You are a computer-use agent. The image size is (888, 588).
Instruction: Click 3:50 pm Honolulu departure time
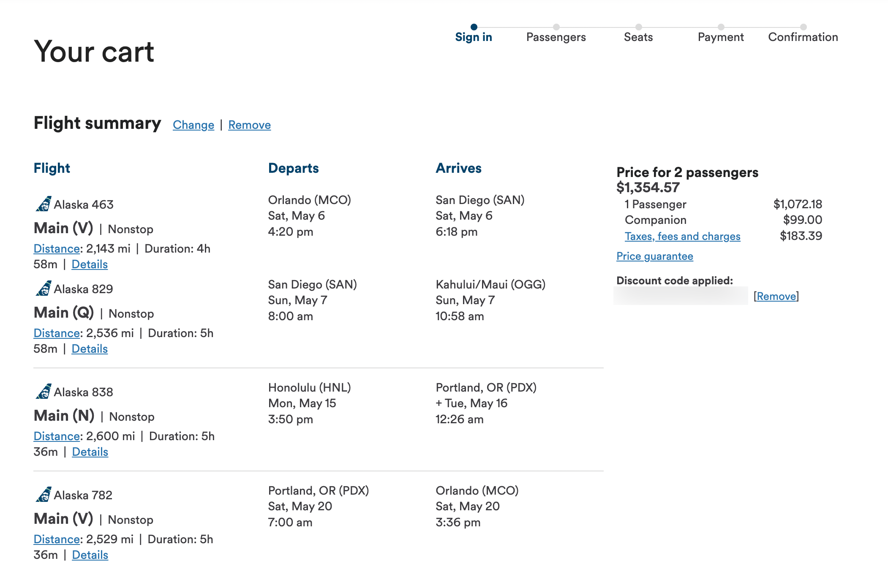click(291, 419)
